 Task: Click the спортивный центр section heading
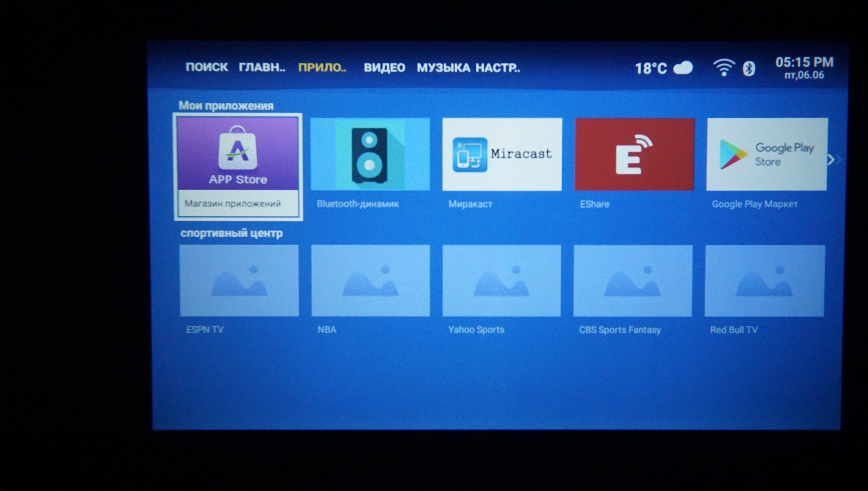(232, 233)
